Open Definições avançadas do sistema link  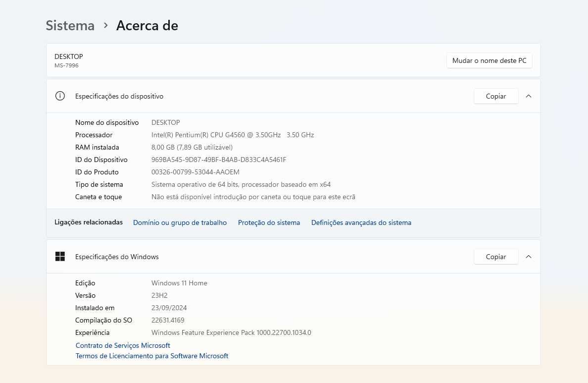[x=361, y=222]
